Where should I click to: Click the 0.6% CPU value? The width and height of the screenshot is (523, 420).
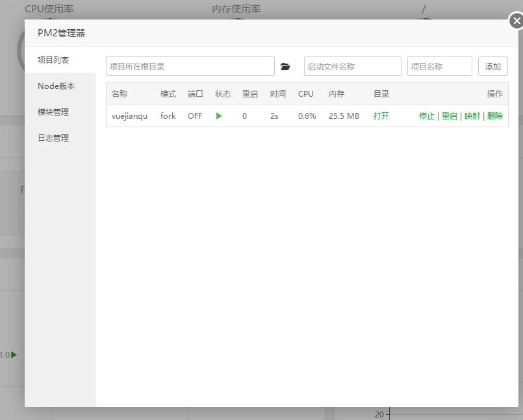pyautogui.click(x=307, y=116)
